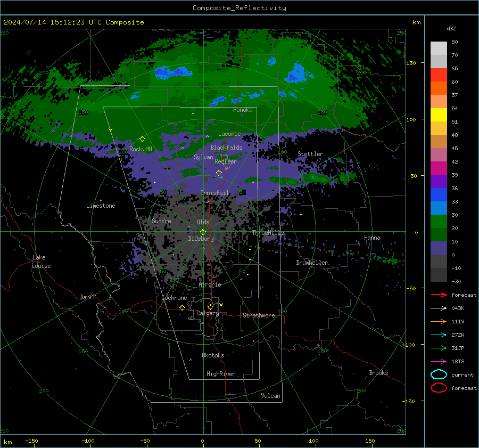Screen dimensions: 479x448
Task: Click the Blackfalds city label
Action: point(226,148)
